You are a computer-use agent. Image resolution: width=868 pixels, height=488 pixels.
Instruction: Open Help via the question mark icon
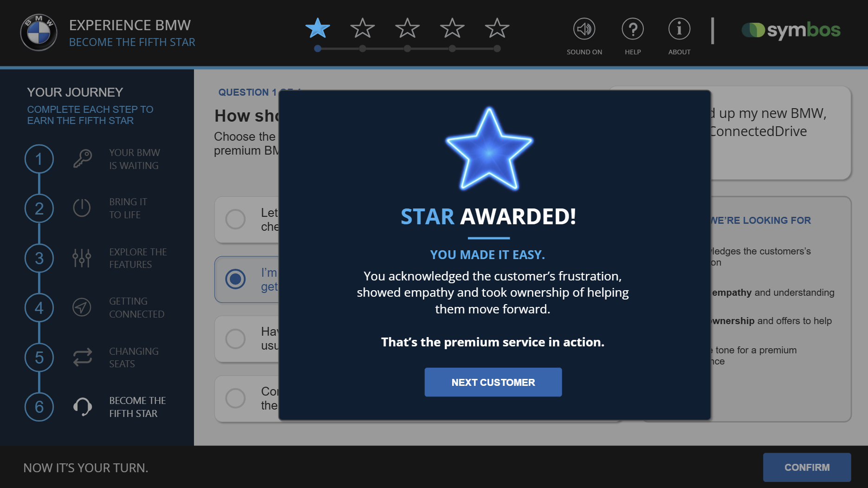click(x=633, y=29)
